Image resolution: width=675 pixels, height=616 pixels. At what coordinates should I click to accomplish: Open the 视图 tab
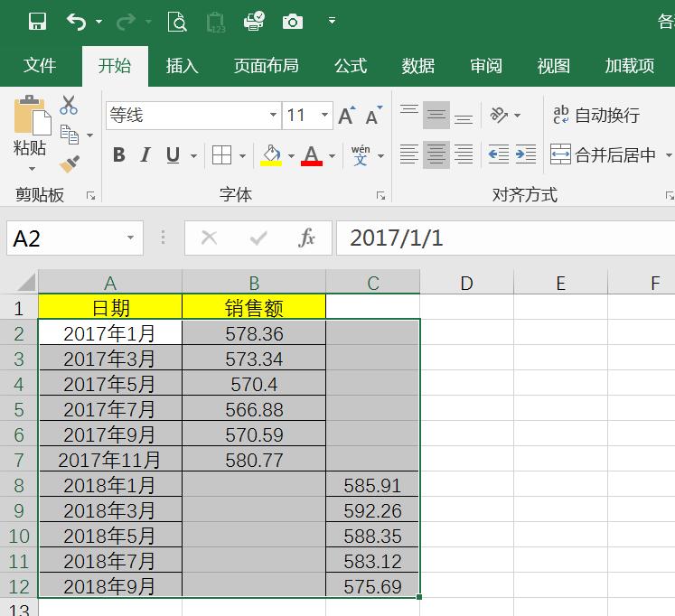tap(554, 66)
